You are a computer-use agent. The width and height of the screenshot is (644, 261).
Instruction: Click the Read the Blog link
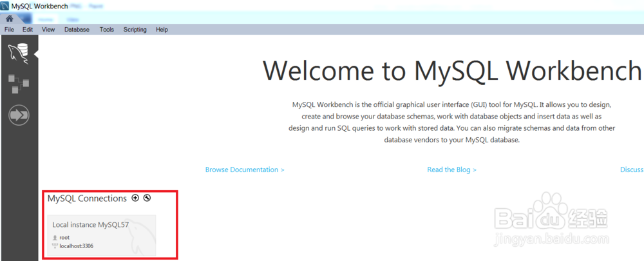[x=452, y=169]
